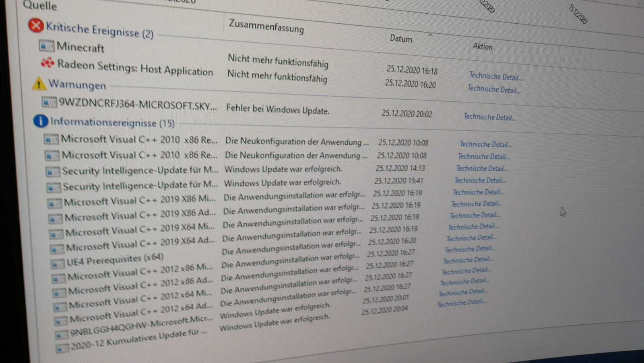Viewport: 644px width, 363px height.
Task: Toggle sort arrow on the Datum column
Action: click(430, 35)
